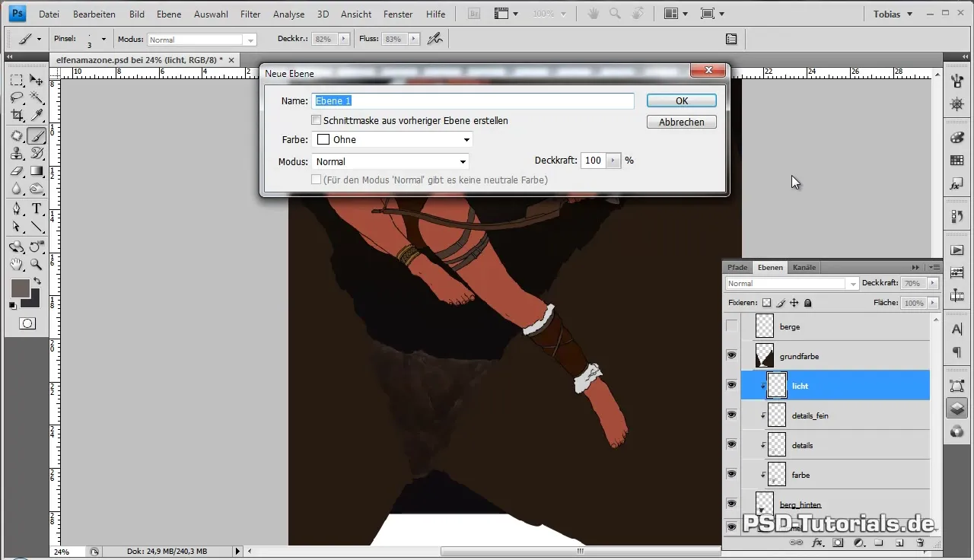Open the Modus dropdown in Neue Ebene
Viewport: 974px width, 560px height.
pyautogui.click(x=390, y=161)
